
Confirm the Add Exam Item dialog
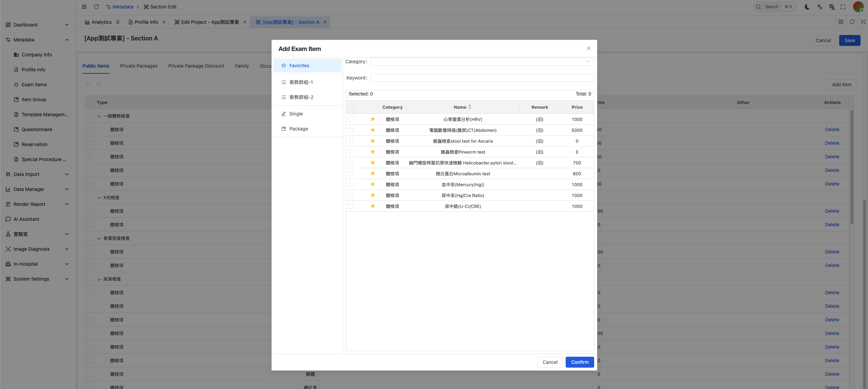(580, 362)
